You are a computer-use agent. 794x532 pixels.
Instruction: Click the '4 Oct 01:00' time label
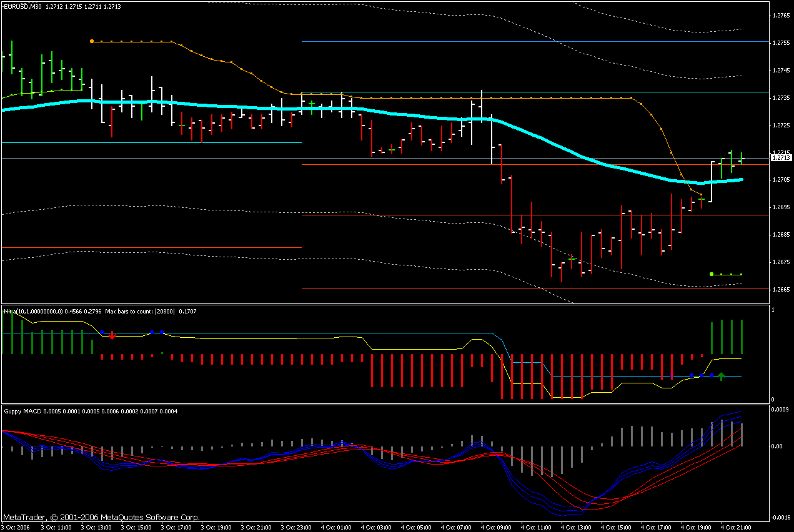[335, 528]
